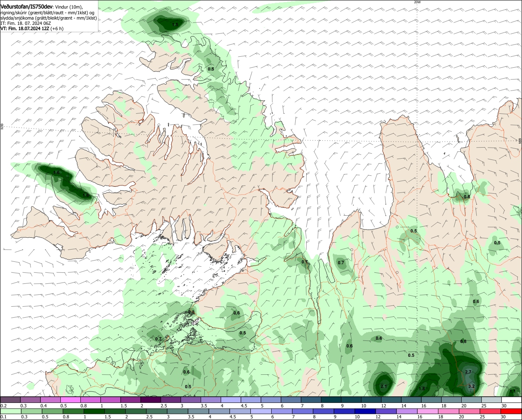Select the 0.1 lightest green legend swatch
The width and height of the screenshot is (522, 420).
pyautogui.click(x=10, y=411)
